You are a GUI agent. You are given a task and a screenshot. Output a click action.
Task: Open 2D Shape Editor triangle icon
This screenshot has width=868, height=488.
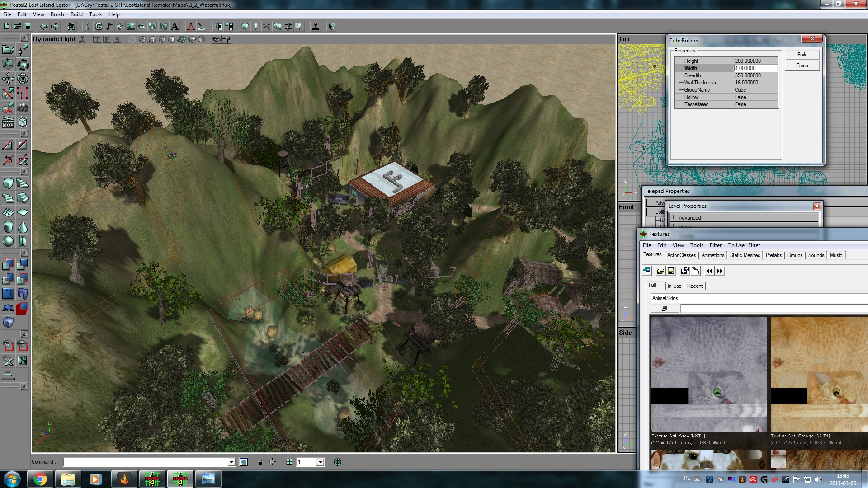pyautogui.click(x=191, y=26)
